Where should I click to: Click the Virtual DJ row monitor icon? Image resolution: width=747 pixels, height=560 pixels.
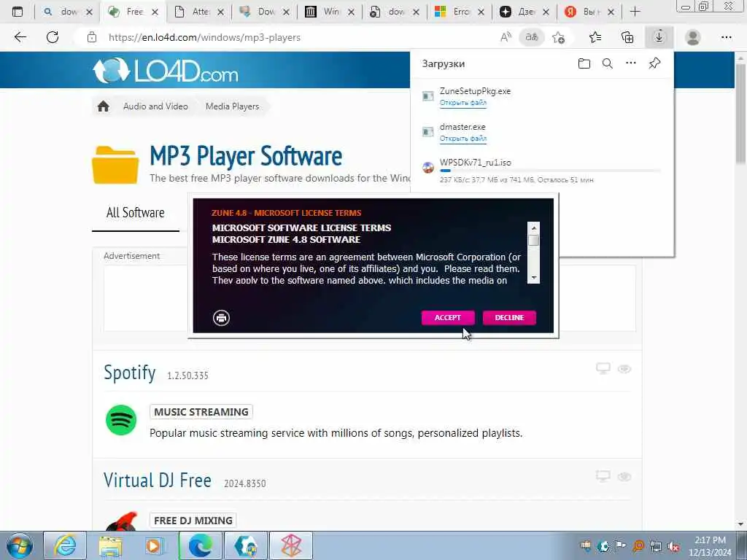coord(603,476)
